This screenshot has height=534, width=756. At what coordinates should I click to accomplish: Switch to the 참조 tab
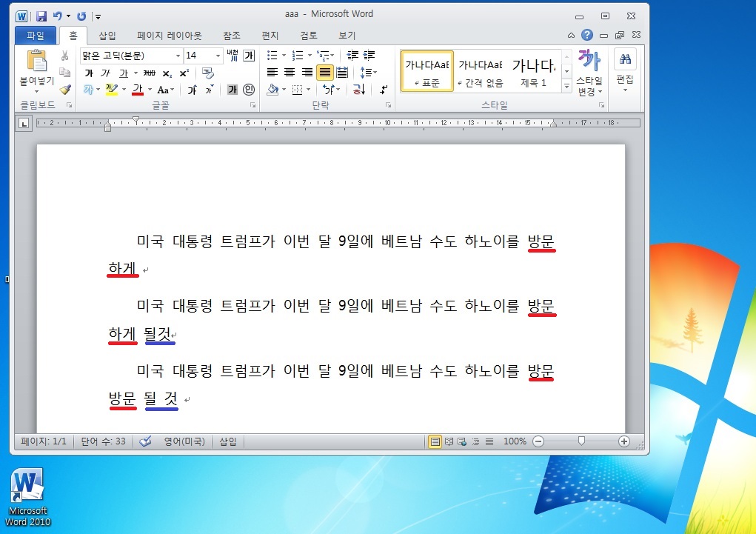tap(232, 36)
